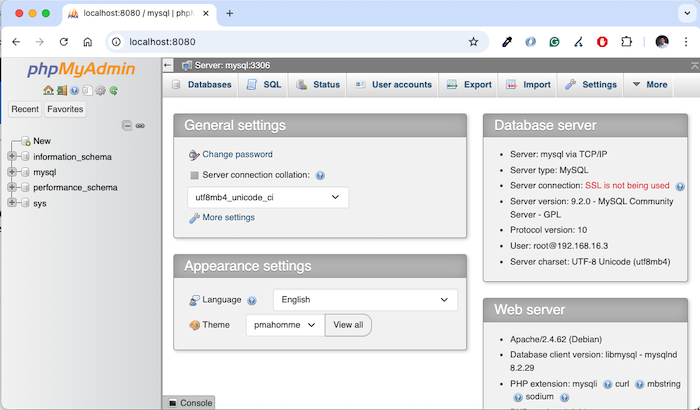Open navigation panel settings gear icon
Image resolution: width=700 pixels, height=410 pixels.
pos(100,91)
